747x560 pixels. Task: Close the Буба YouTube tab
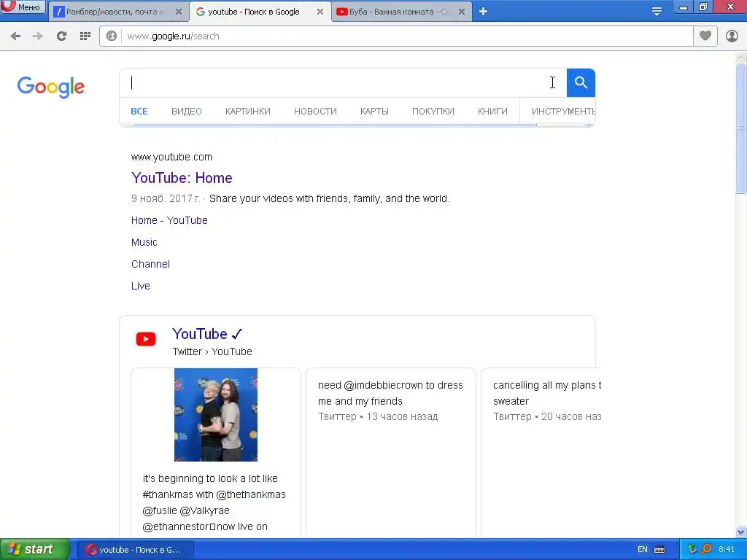[x=462, y=12]
